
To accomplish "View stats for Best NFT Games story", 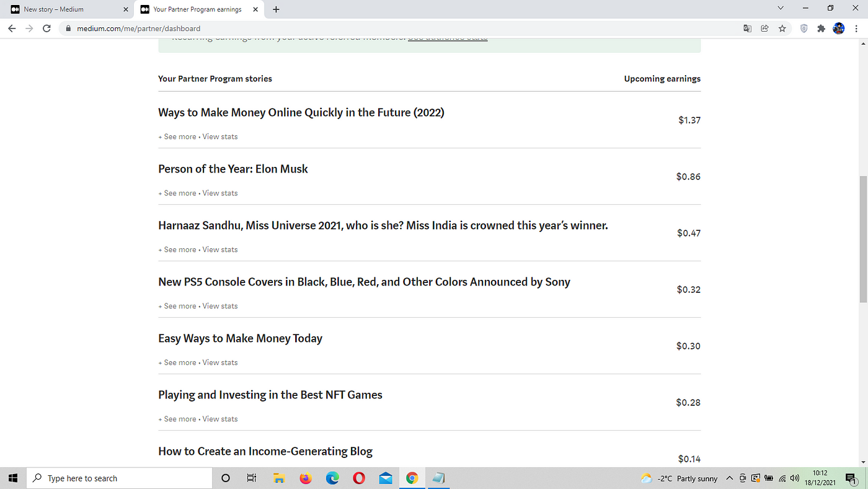I will [220, 419].
